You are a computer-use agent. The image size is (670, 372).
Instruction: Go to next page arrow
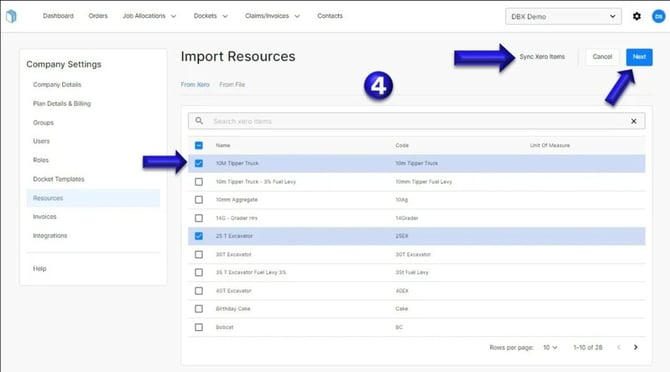[x=636, y=347]
